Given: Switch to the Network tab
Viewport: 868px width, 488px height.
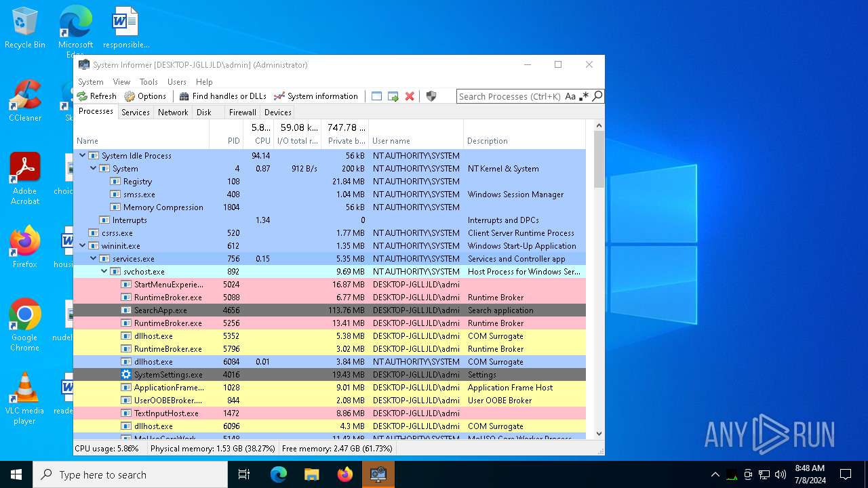Looking at the screenshot, I should pos(173,113).
